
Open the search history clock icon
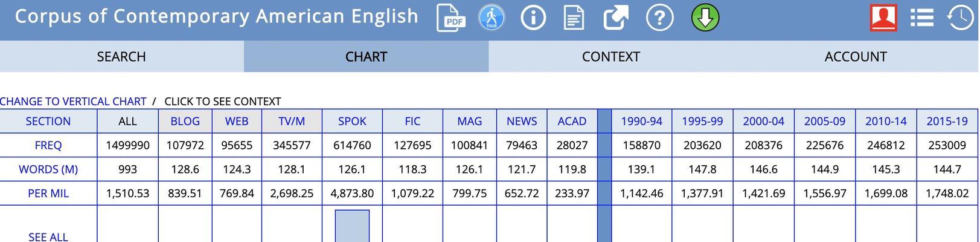point(960,18)
